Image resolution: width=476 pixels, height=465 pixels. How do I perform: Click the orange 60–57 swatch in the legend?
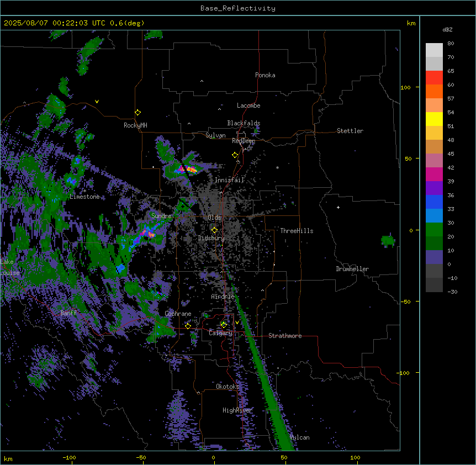[x=434, y=91]
